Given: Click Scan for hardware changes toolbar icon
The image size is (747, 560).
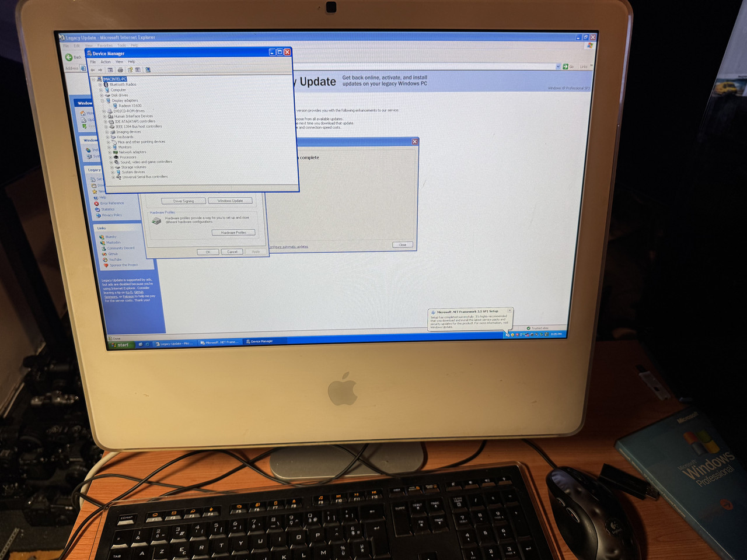Looking at the screenshot, I should (x=148, y=70).
